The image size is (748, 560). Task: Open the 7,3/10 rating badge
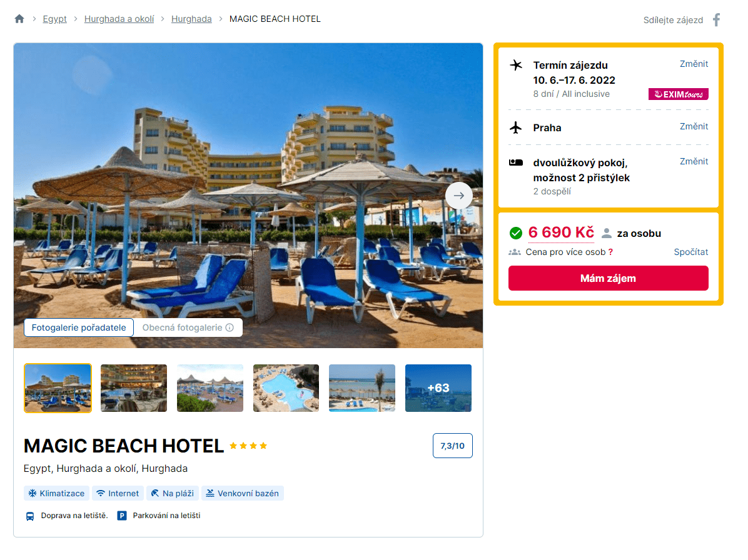click(452, 446)
